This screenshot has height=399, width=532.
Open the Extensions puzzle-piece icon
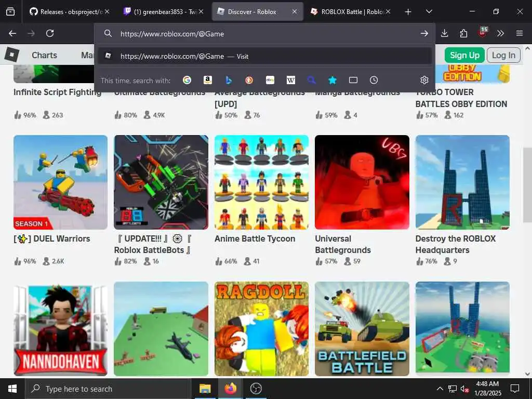point(463,33)
